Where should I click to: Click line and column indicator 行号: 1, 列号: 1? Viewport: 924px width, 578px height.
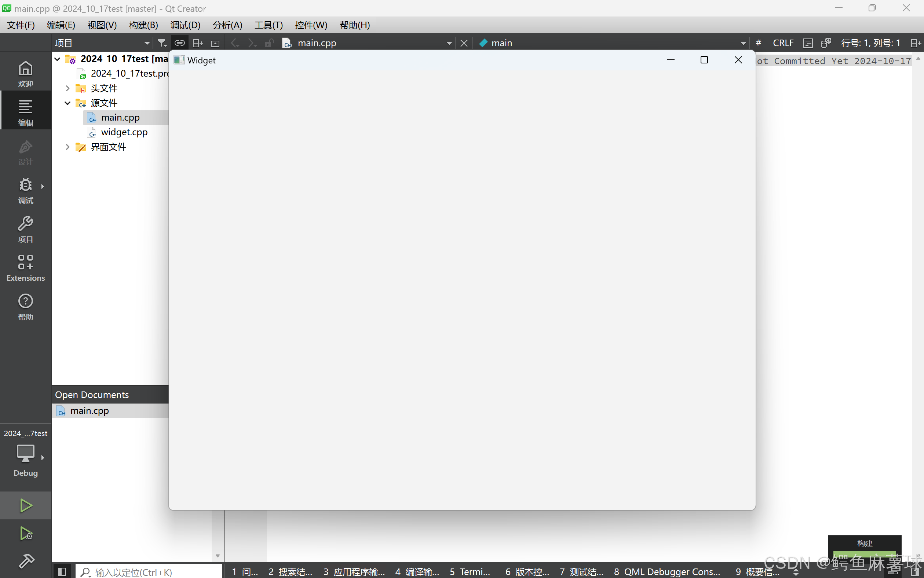(x=870, y=43)
